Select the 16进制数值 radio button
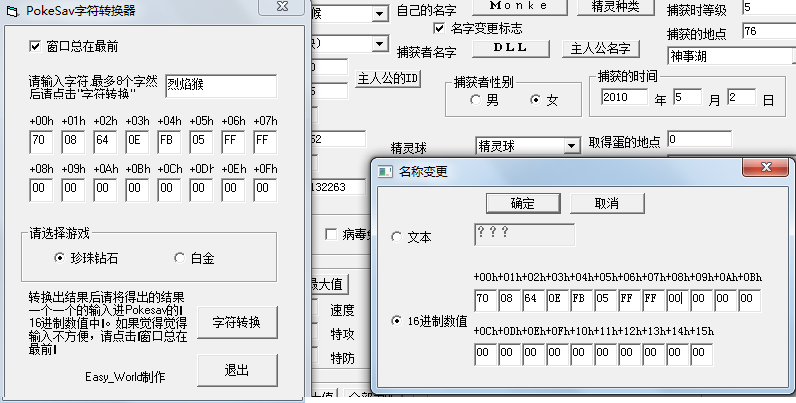 pos(396,321)
